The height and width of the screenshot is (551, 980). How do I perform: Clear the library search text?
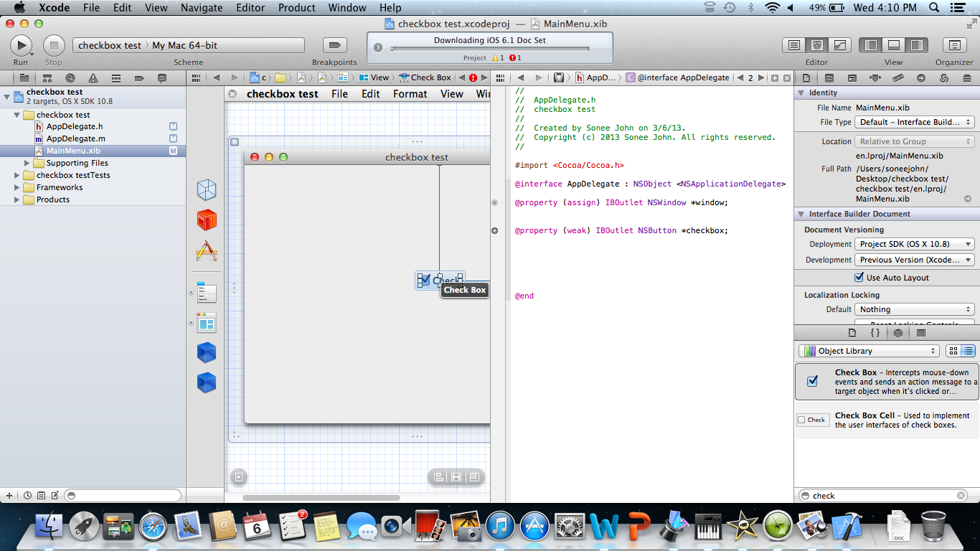pos(961,496)
